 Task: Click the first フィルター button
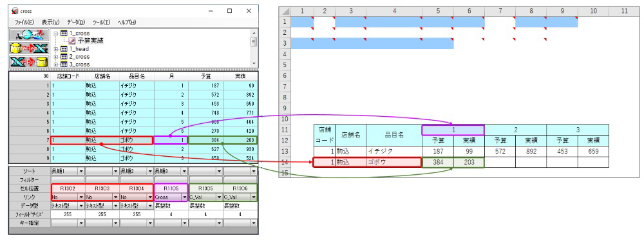point(68,179)
